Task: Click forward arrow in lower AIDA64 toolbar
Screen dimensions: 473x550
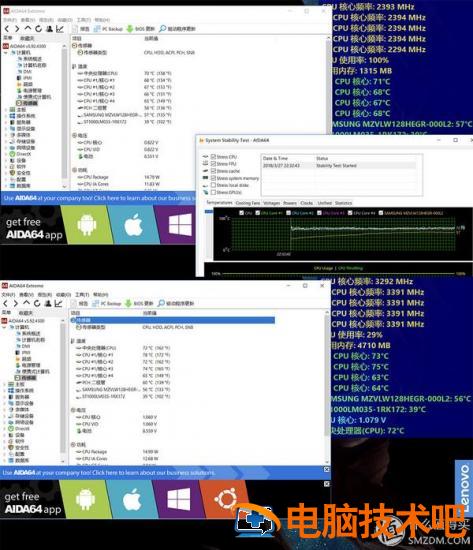Action: 15,303
